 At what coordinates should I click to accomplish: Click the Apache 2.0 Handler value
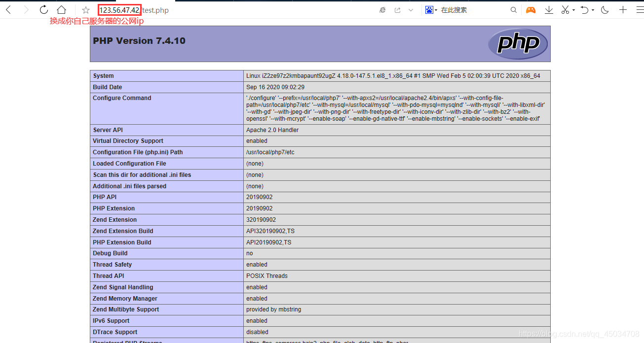272,130
